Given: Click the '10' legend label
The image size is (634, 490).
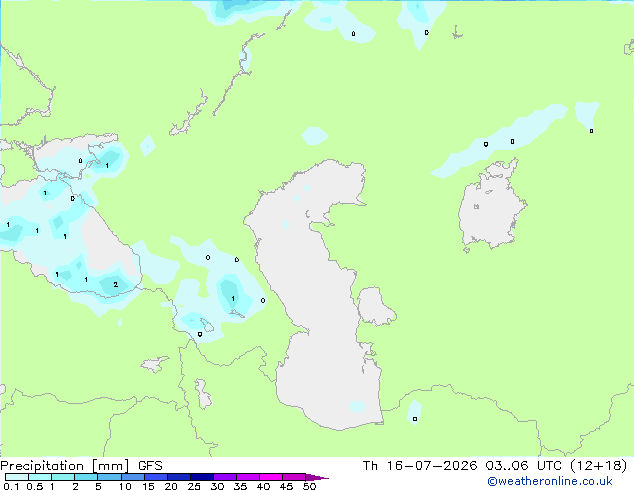Looking at the screenshot, I should click(125, 486).
